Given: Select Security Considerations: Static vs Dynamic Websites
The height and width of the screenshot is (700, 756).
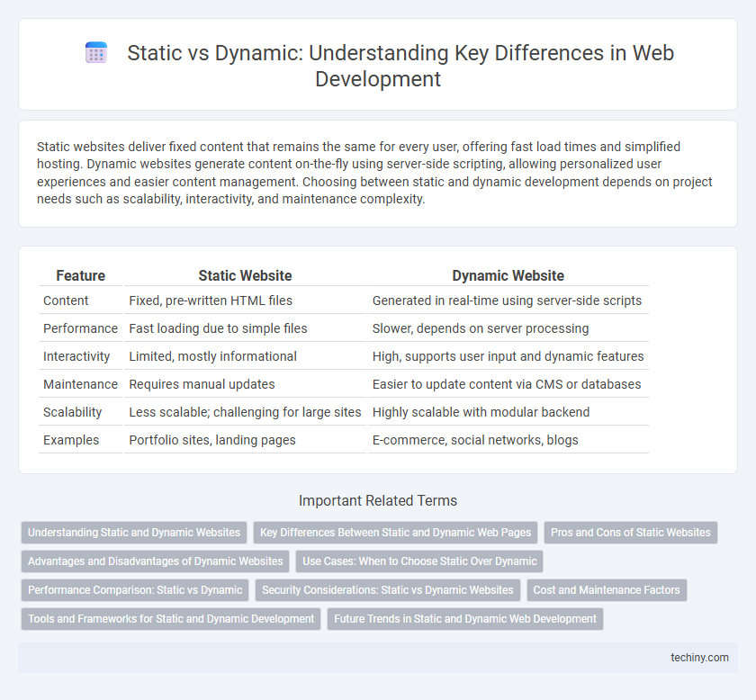Looking at the screenshot, I should [388, 590].
